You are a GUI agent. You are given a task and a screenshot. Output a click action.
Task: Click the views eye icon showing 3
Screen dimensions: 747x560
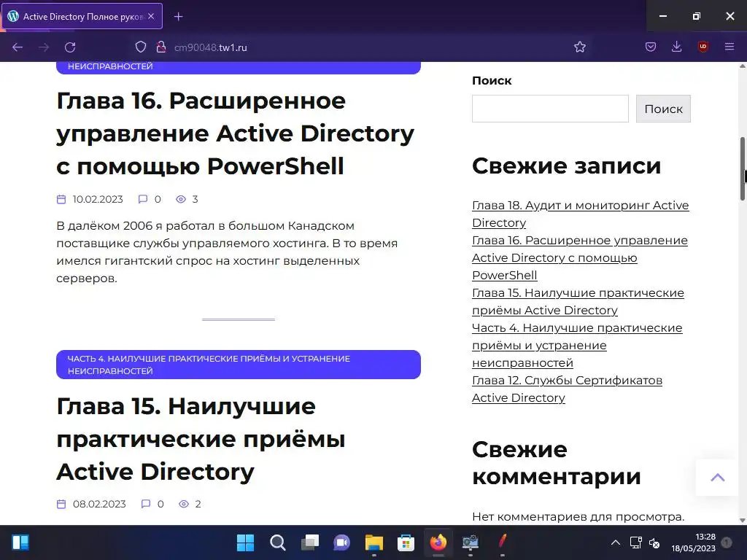click(181, 199)
